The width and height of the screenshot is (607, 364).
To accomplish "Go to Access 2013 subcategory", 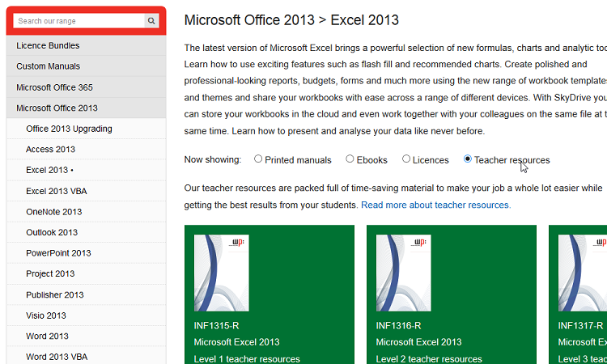I will [x=87, y=150].
